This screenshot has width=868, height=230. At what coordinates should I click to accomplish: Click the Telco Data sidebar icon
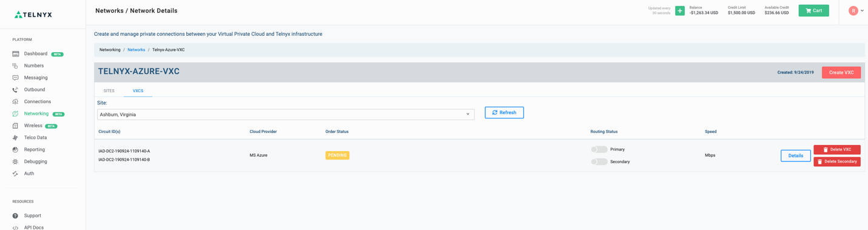point(16,138)
